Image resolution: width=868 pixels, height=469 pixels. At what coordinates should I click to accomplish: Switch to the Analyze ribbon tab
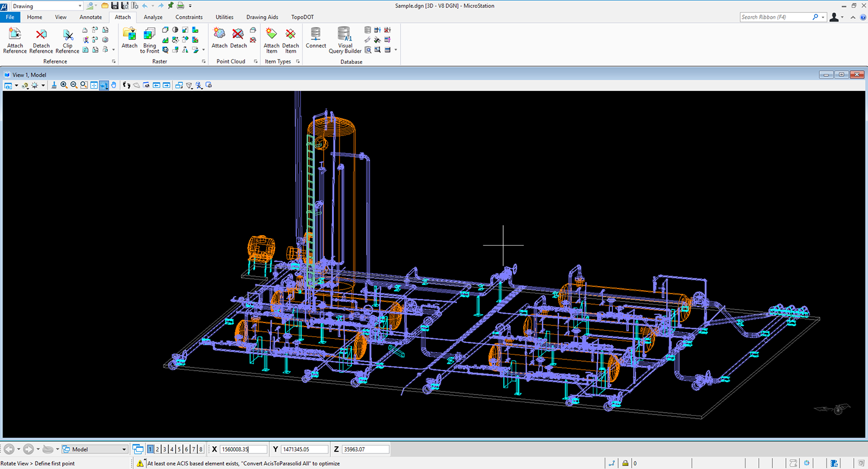(153, 17)
